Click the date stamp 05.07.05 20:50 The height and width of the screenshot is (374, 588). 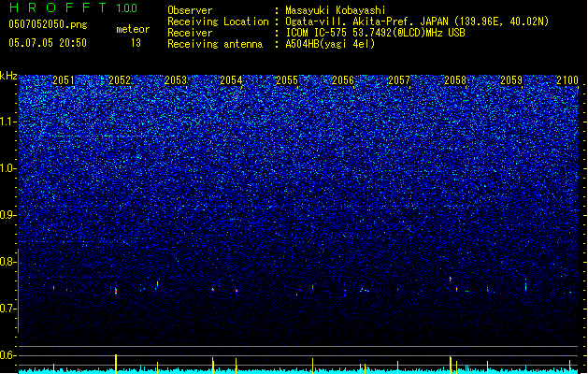(x=48, y=43)
